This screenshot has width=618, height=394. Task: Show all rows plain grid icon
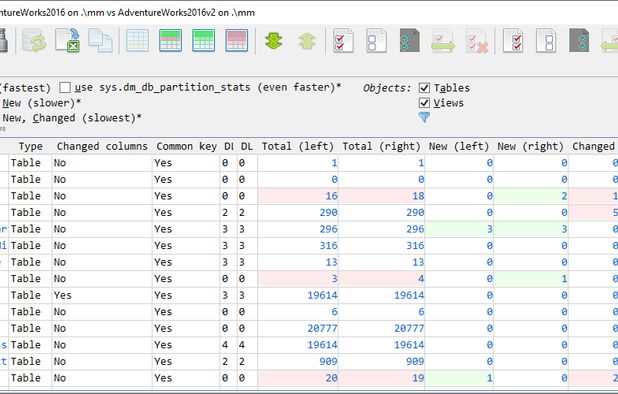click(138, 41)
